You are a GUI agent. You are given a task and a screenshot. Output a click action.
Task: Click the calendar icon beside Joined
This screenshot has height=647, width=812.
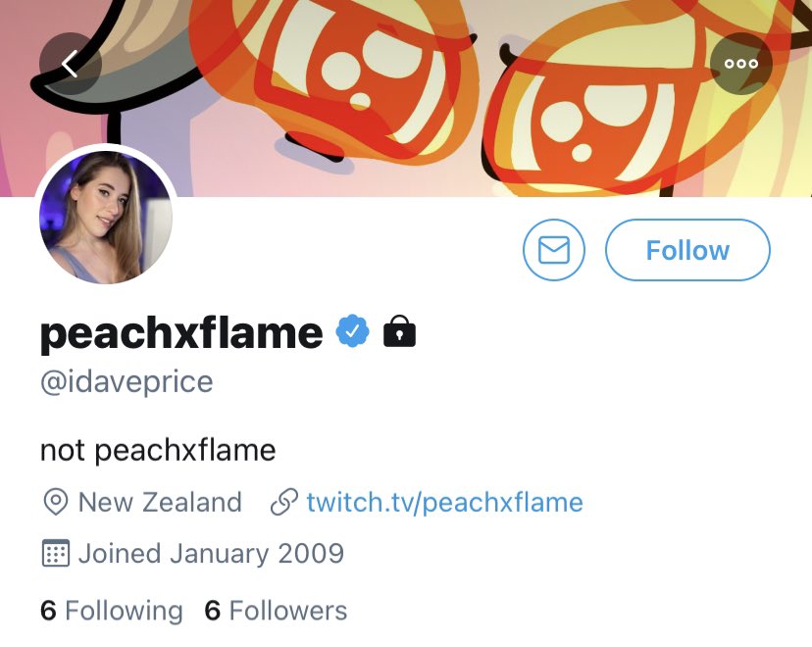point(56,553)
